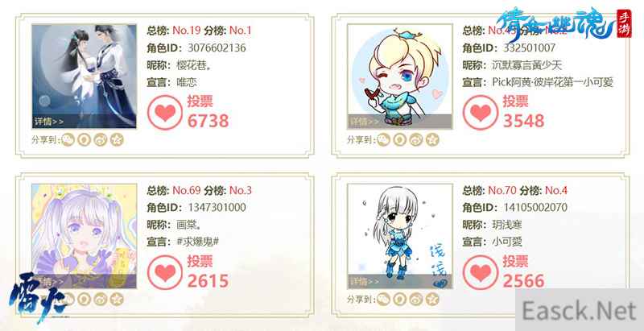Viewport: 644px width, 331px height.
Task: Click heart vote icon for 玥浅寒
Action: (x=481, y=272)
